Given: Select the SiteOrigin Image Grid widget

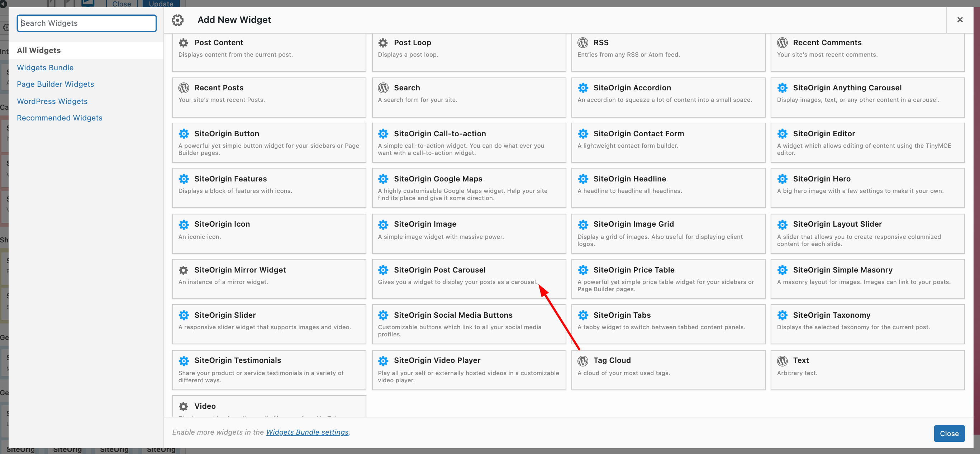Looking at the screenshot, I should pyautogui.click(x=668, y=233).
